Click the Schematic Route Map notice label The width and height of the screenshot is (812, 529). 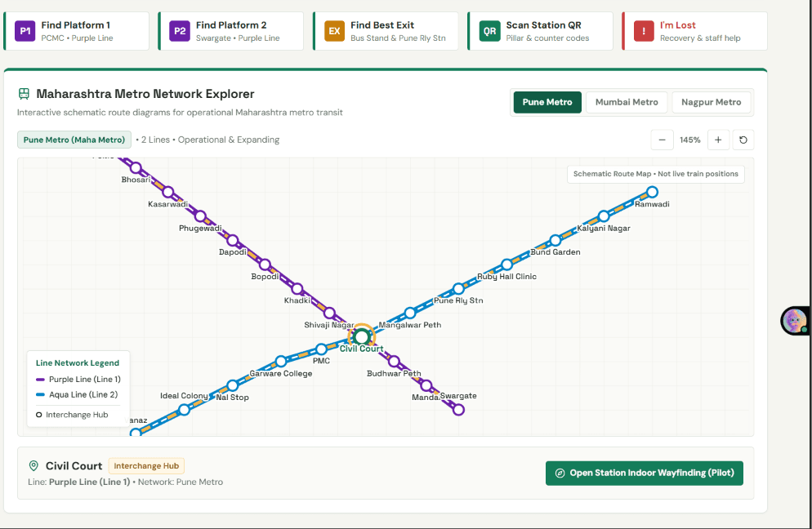click(x=656, y=174)
